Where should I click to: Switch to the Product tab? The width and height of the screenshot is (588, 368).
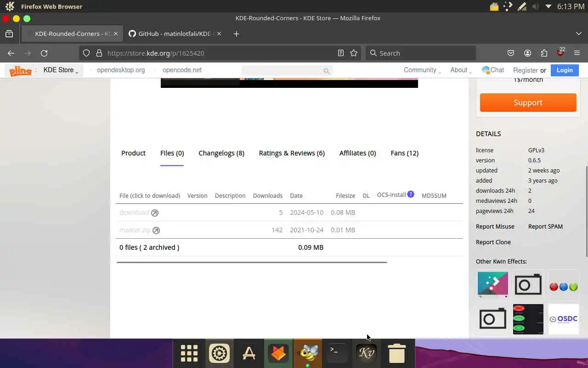[x=133, y=153]
